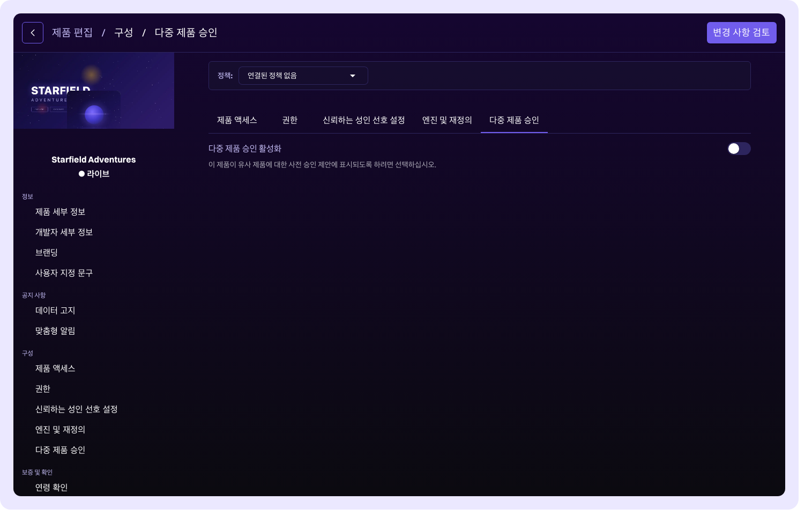
Task: Open 제품 세부 정보 in sidebar
Action: 61,212
